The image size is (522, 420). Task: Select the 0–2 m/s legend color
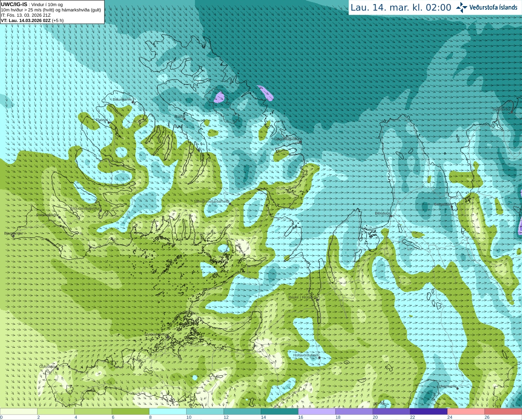tap(19, 411)
